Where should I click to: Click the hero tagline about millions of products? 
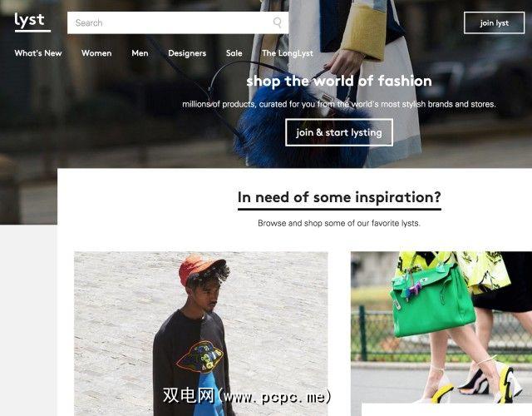tap(339, 104)
